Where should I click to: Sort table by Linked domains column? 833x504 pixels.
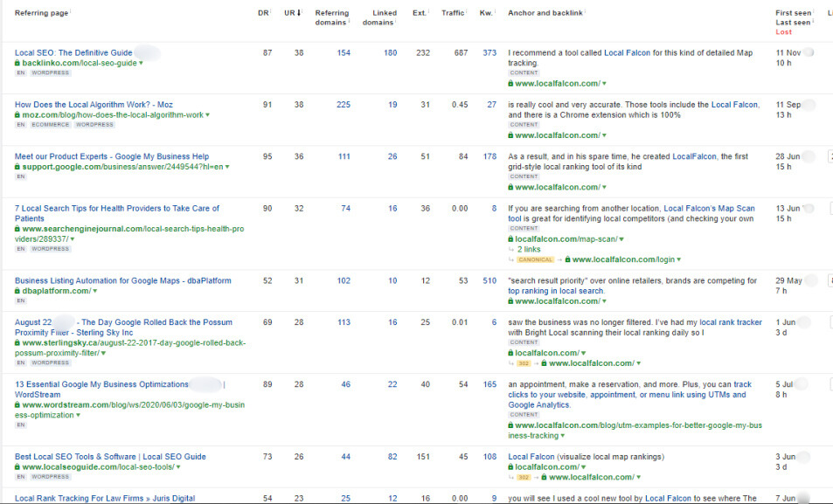point(378,17)
